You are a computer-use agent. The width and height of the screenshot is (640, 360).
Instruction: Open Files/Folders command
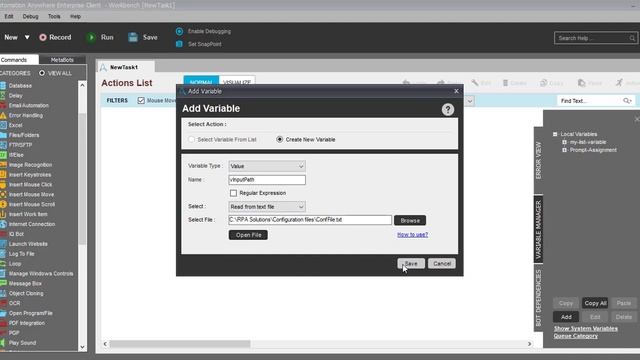pos(24,135)
